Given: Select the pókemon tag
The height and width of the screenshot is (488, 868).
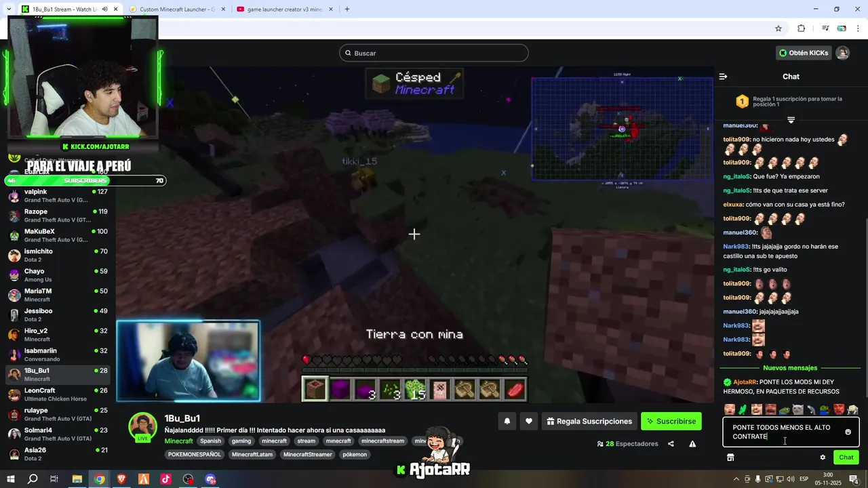Looking at the screenshot, I should point(355,455).
